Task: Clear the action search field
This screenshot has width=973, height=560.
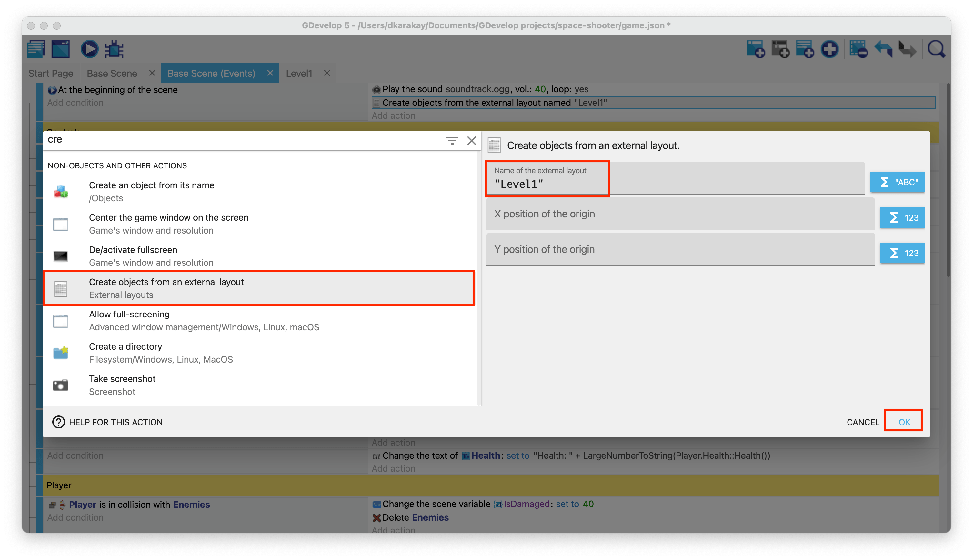Action: point(472,140)
